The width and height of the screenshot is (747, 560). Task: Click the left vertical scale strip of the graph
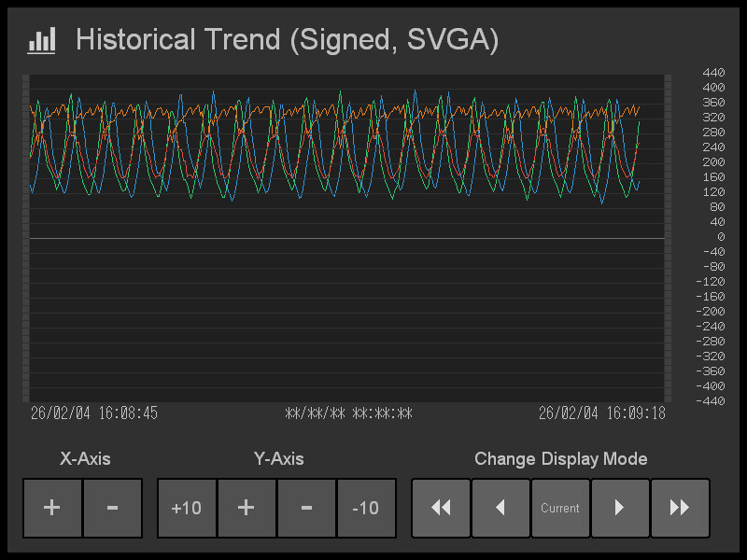26,238
